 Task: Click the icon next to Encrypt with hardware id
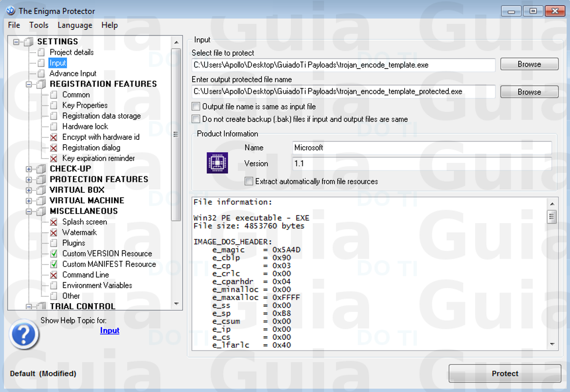(54, 137)
